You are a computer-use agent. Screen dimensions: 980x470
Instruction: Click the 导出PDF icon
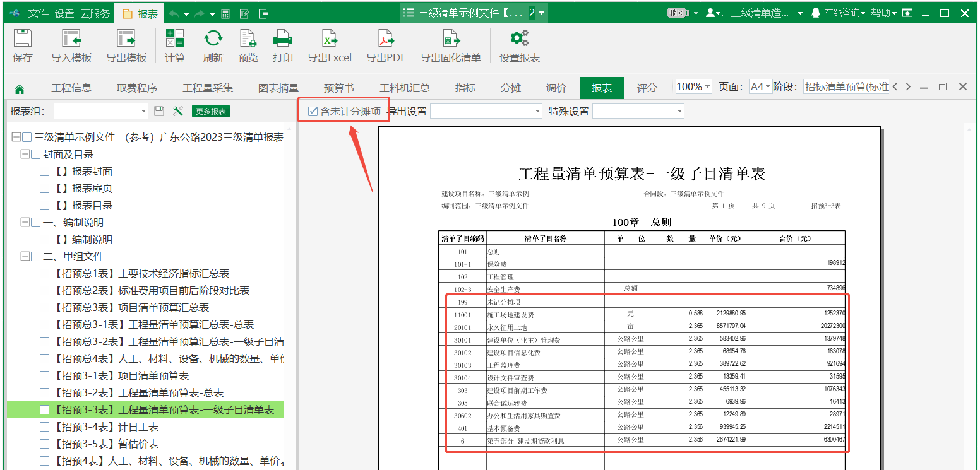point(386,38)
